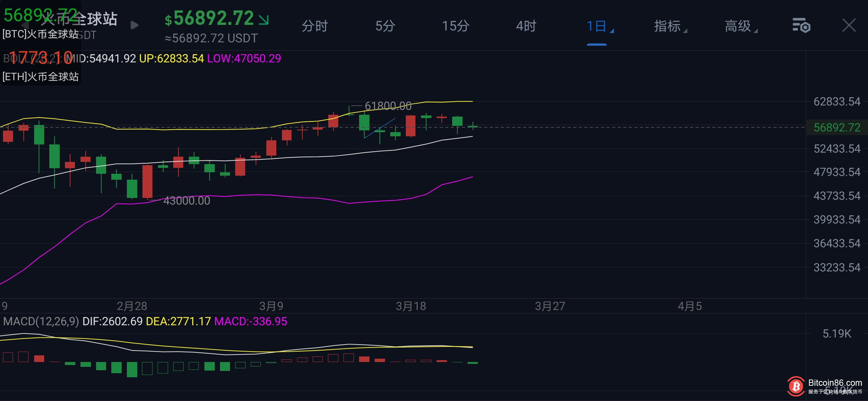Select the 15分 interval tab
The image size is (868, 401).
(456, 26)
